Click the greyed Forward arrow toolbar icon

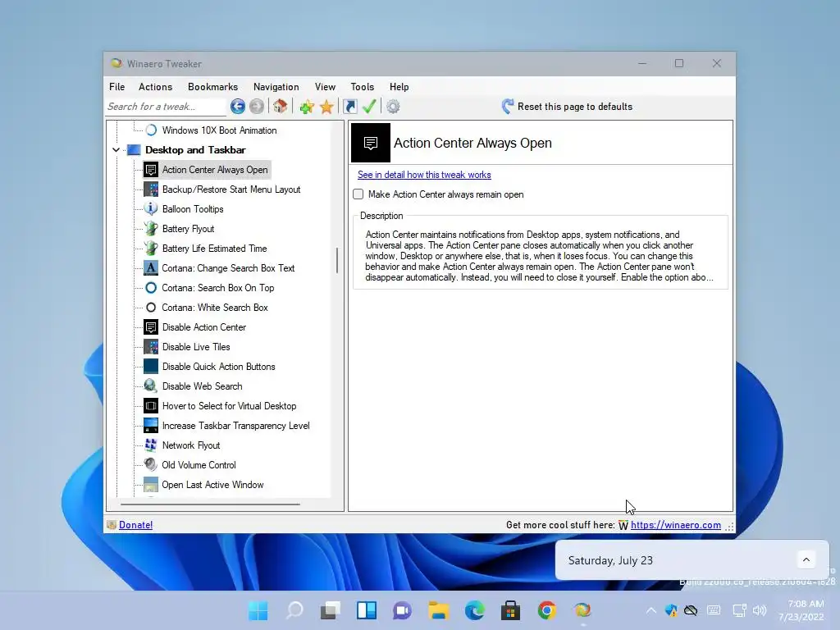point(257,107)
